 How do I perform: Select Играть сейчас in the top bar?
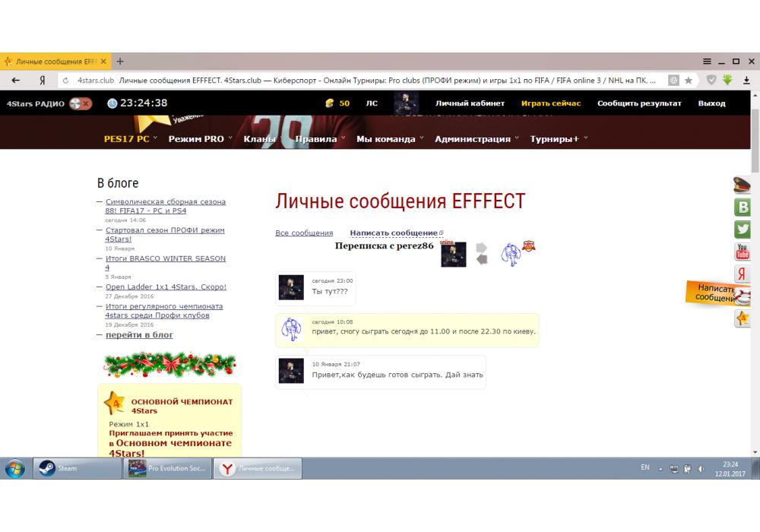tap(551, 103)
